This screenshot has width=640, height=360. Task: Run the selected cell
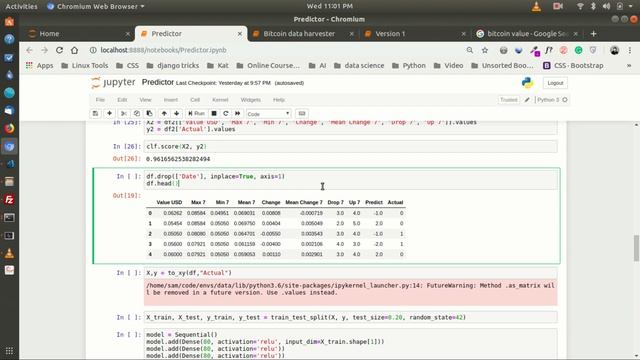coord(196,113)
